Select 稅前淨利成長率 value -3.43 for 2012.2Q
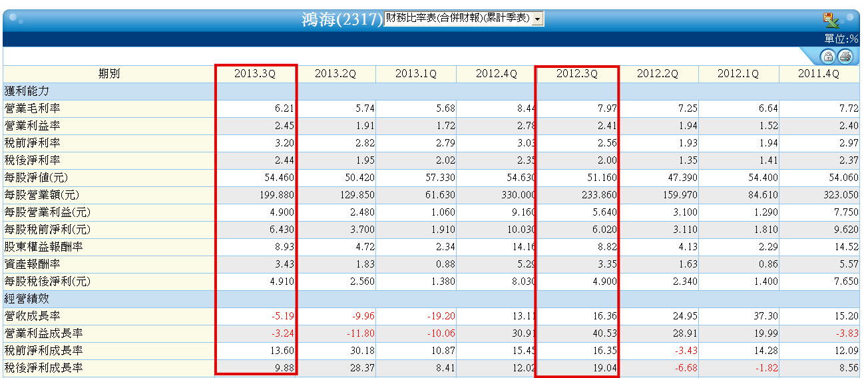Viewport: 868px width, 378px height. pos(685,350)
